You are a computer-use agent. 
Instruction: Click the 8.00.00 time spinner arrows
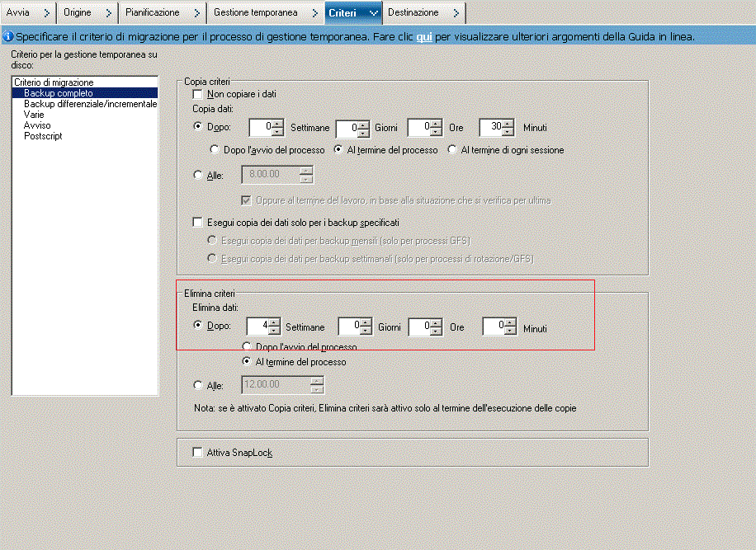click(x=305, y=174)
